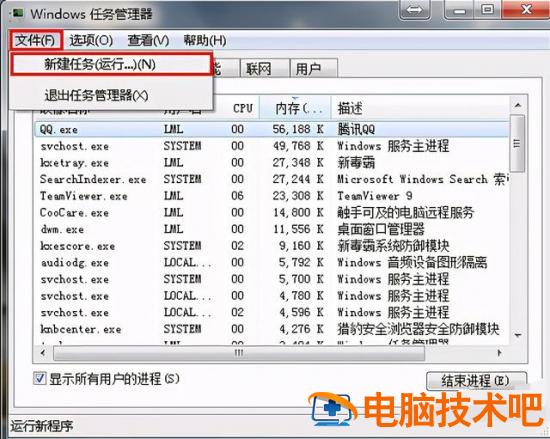Select the TeamViewer.exe process
The width and height of the screenshot is (550, 439).
271,196
